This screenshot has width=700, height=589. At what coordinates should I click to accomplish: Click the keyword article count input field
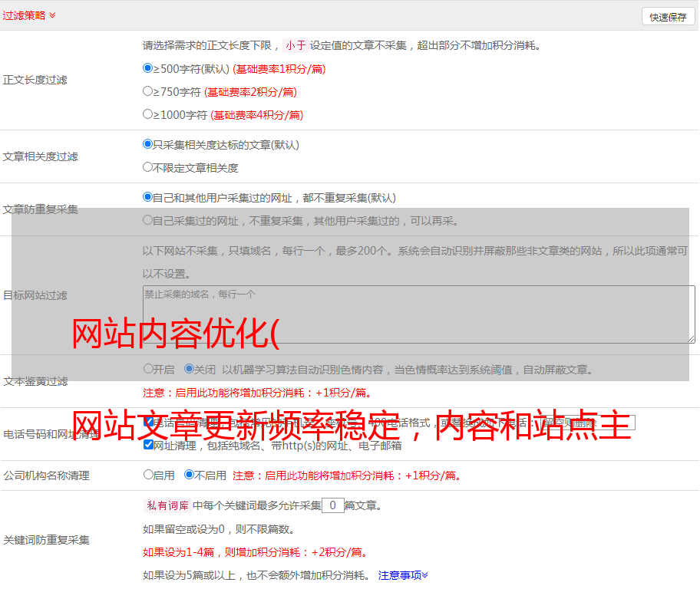tap(332, 505)
